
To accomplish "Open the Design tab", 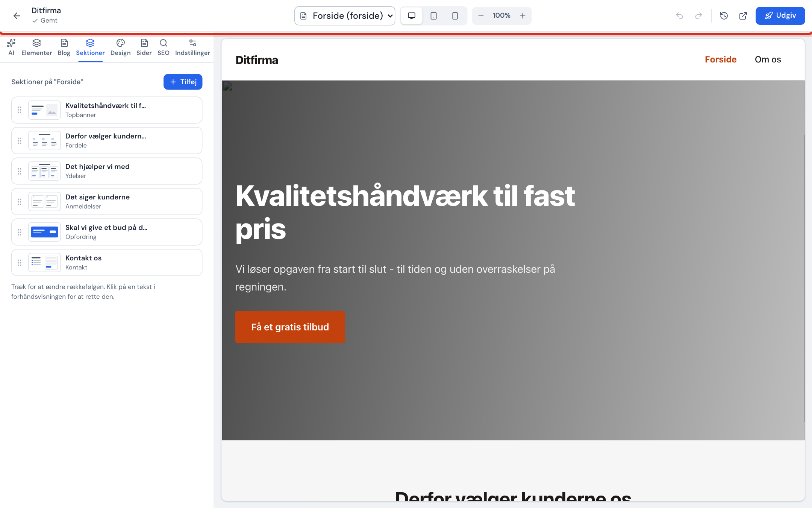I will coord(120,47).
